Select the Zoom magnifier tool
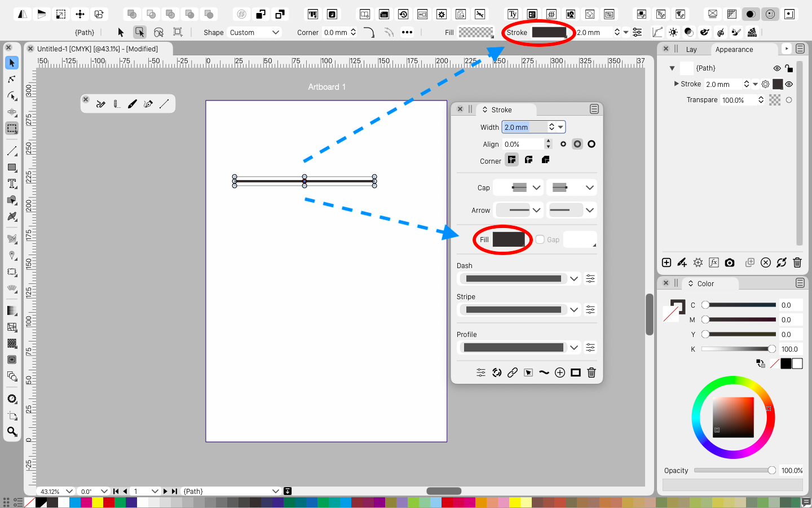 12,432
